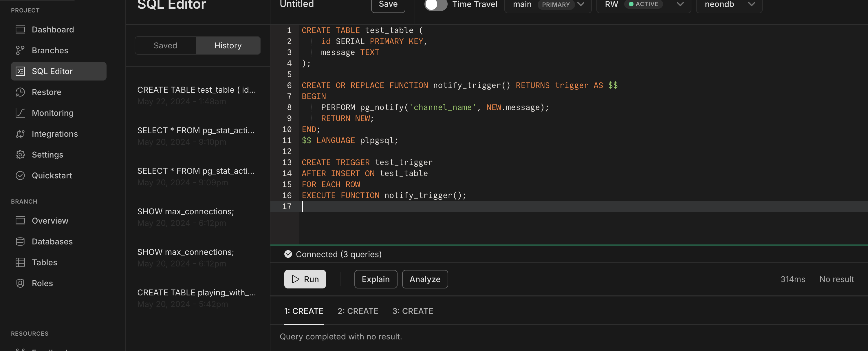Open the Monitoring page
The height and width of the screenshot is (351, 868).
pyautogui.click(x=53, y=113)
